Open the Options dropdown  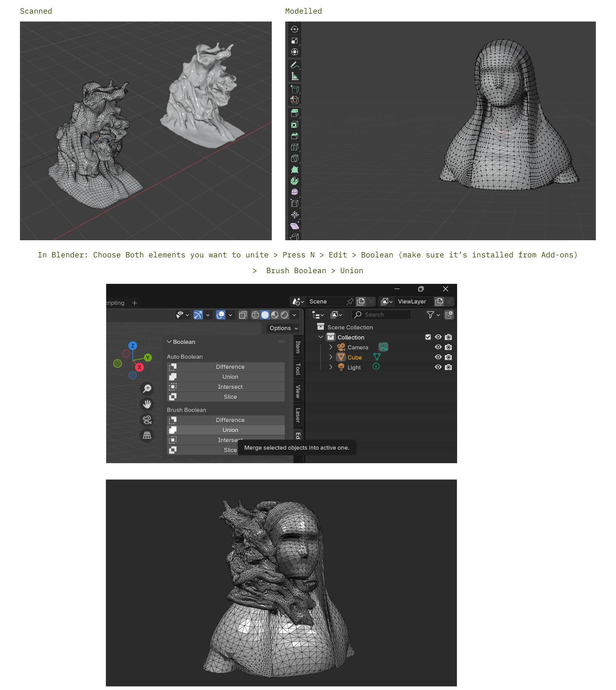(283, 328)
